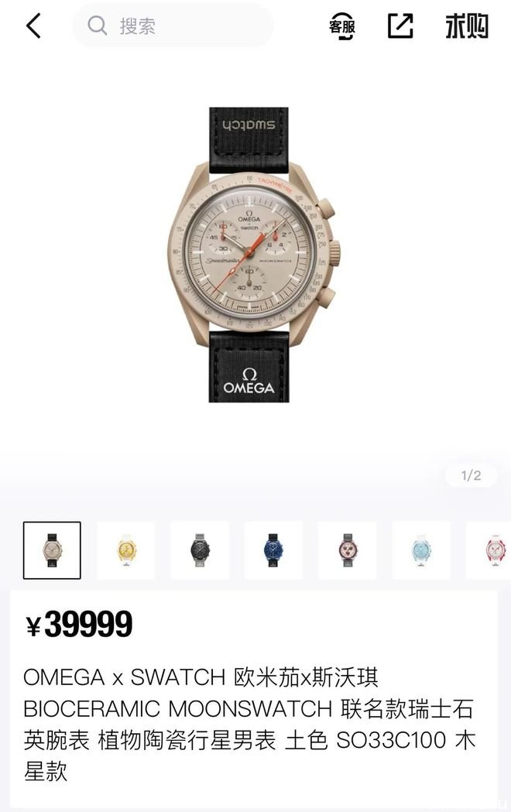Select the grey watch thumbnail

(200, 550)
